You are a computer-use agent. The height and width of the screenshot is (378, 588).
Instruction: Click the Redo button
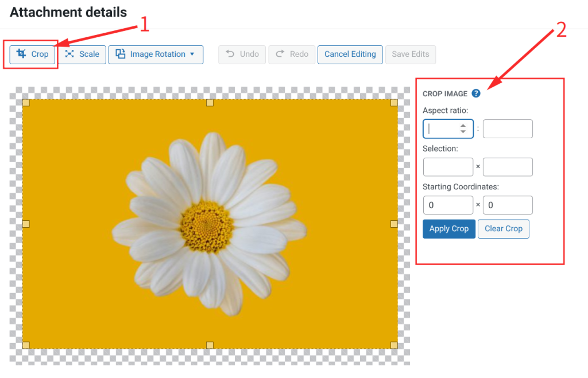tap(292, 54)
